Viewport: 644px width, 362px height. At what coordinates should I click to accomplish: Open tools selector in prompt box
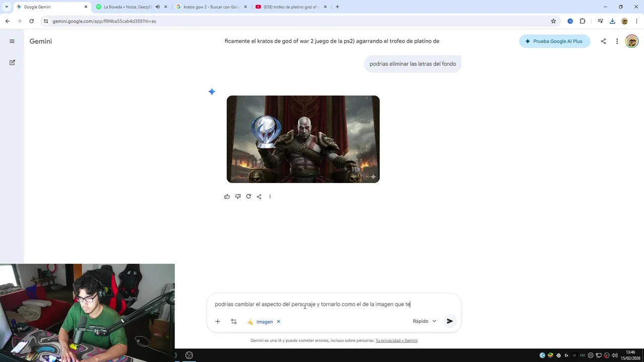(x=233, y=321)
